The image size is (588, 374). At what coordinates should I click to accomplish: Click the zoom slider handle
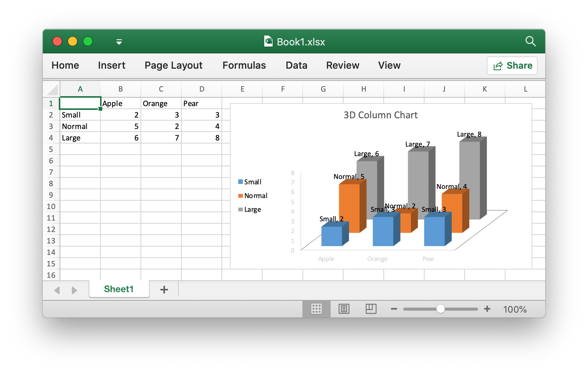point(441,309)
